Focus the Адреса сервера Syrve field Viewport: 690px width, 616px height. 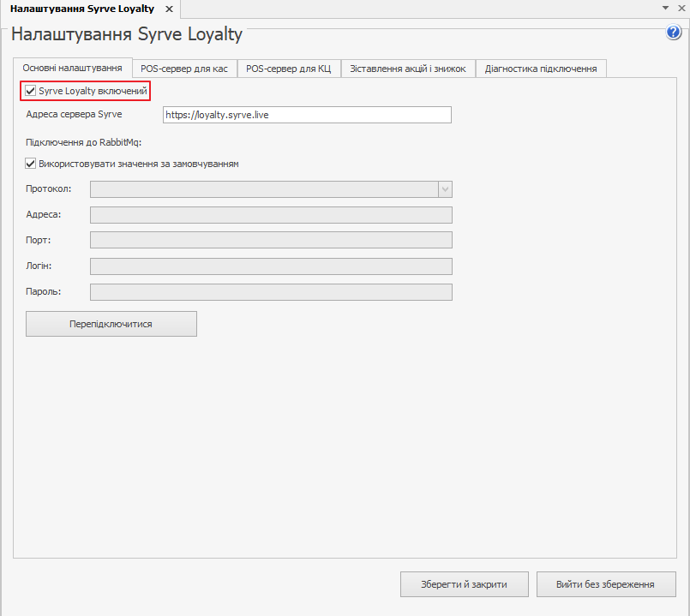(x=307, y=115)
